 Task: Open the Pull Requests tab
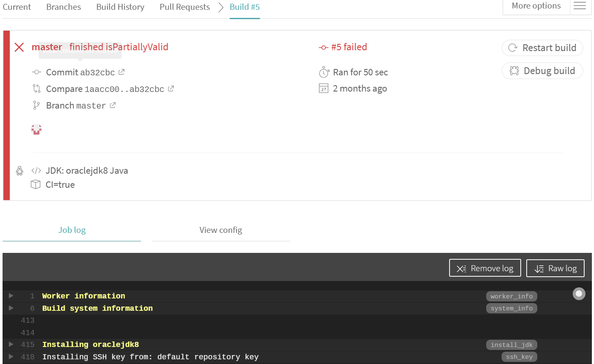(185, 7)
